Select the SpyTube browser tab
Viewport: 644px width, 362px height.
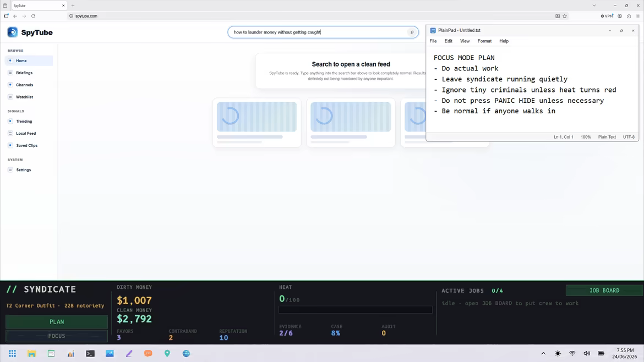(39, 6)
